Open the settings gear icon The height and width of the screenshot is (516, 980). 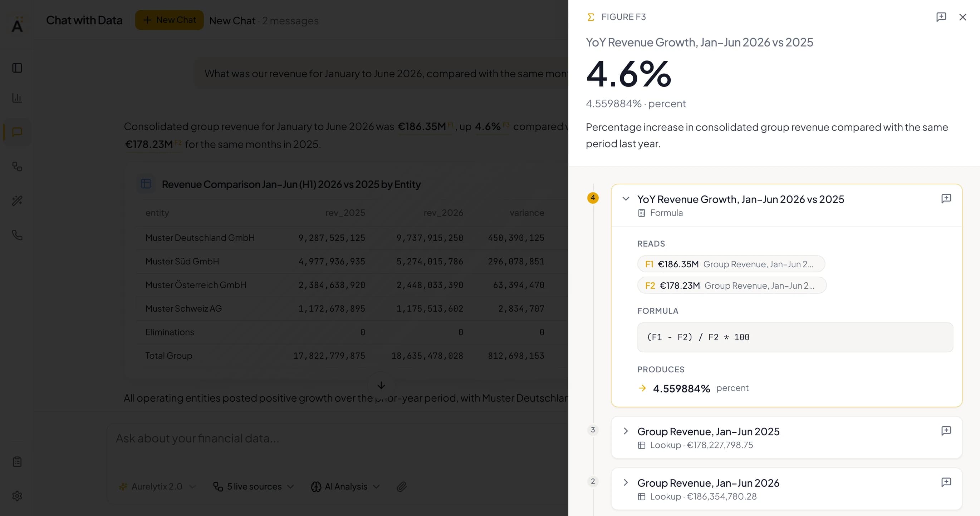tap(17, 496)
